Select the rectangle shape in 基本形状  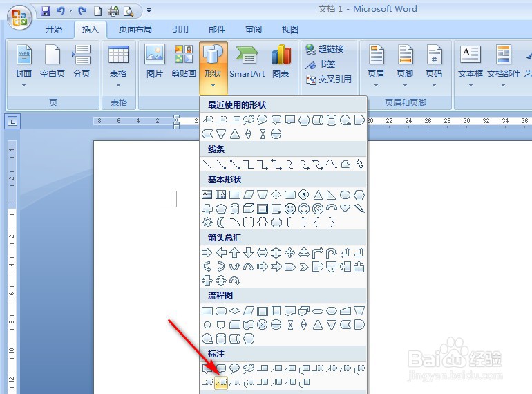click(x=235, y=195)
